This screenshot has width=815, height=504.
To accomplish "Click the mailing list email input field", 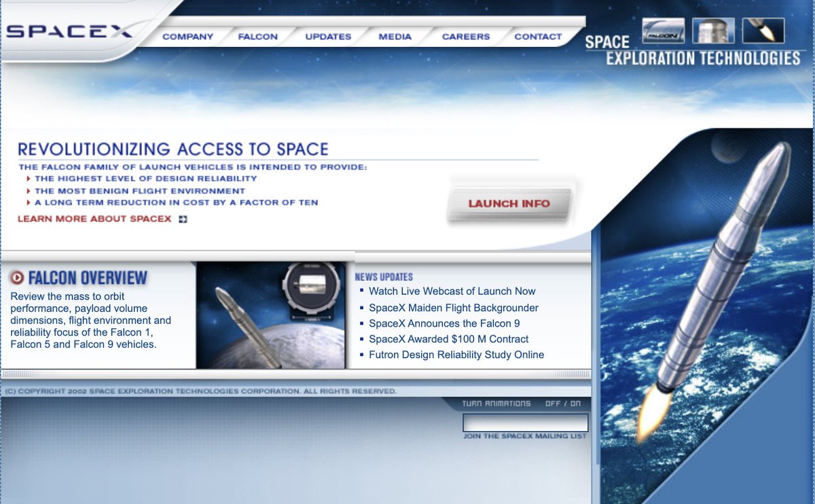I will coord(524,422).
